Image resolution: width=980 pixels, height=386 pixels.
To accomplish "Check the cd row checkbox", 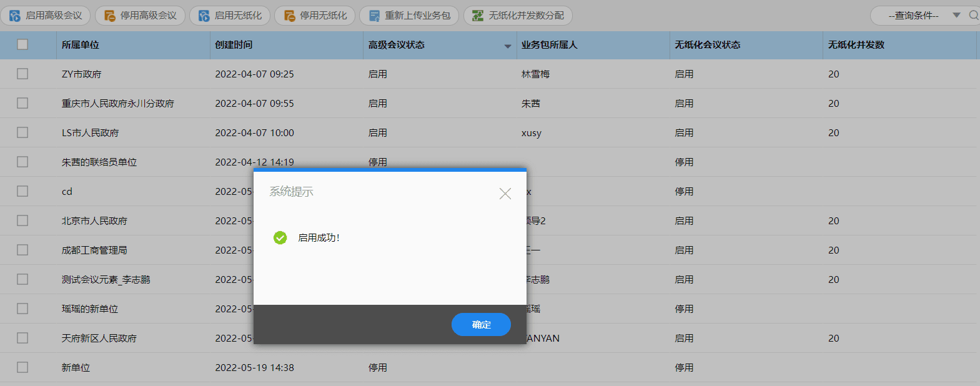I will tap(22, 191).
